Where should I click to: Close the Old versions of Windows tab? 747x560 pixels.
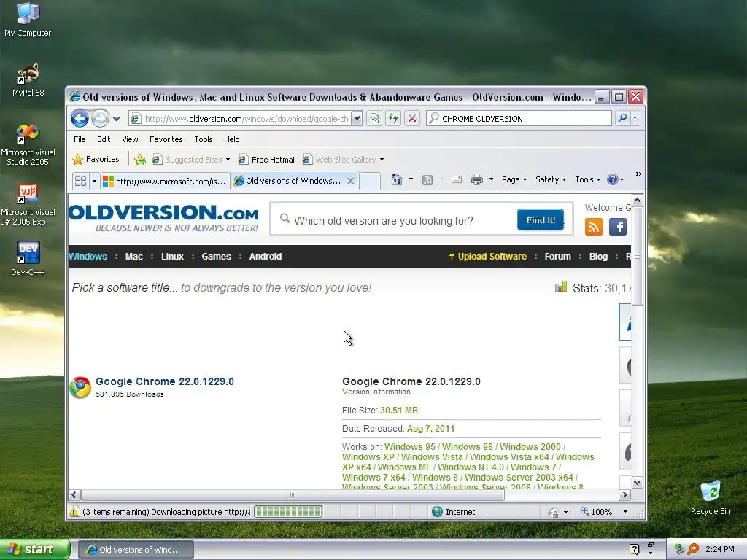[351, 181]
